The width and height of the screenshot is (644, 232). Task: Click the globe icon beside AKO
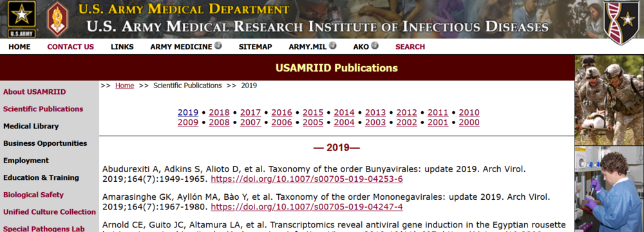point(375,46)
